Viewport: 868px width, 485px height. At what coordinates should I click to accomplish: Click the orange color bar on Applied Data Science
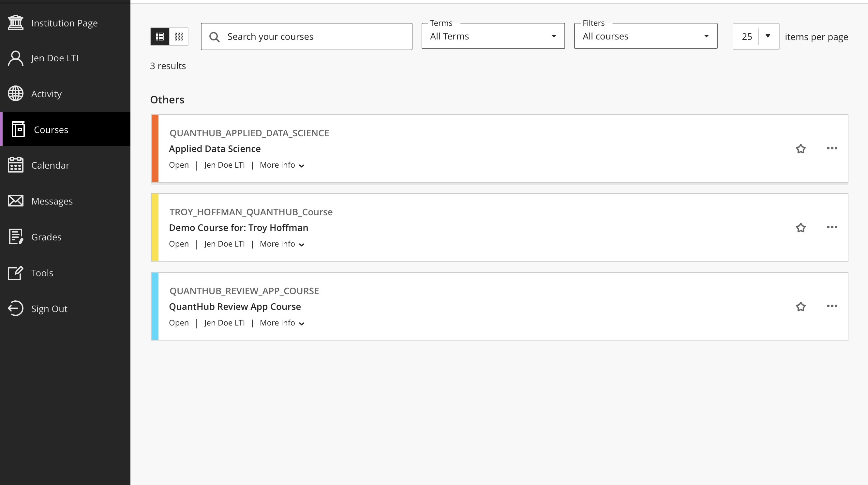[155, 149]
